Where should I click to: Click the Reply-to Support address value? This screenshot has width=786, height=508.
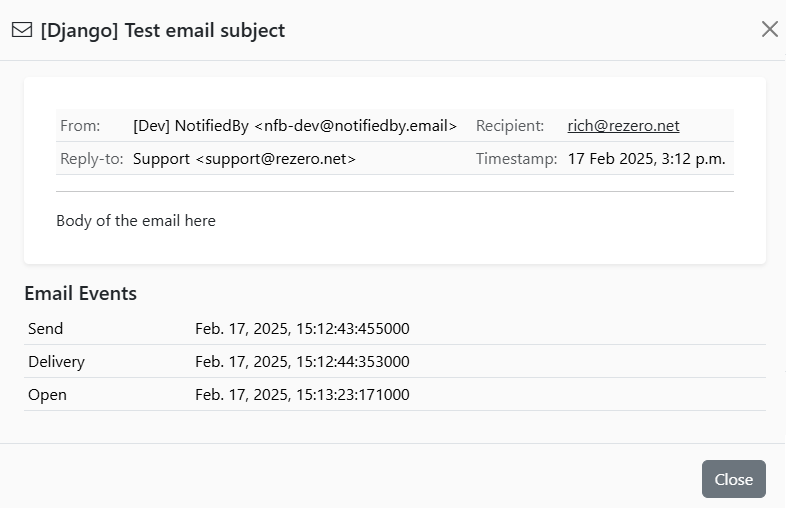pos(244,158)
